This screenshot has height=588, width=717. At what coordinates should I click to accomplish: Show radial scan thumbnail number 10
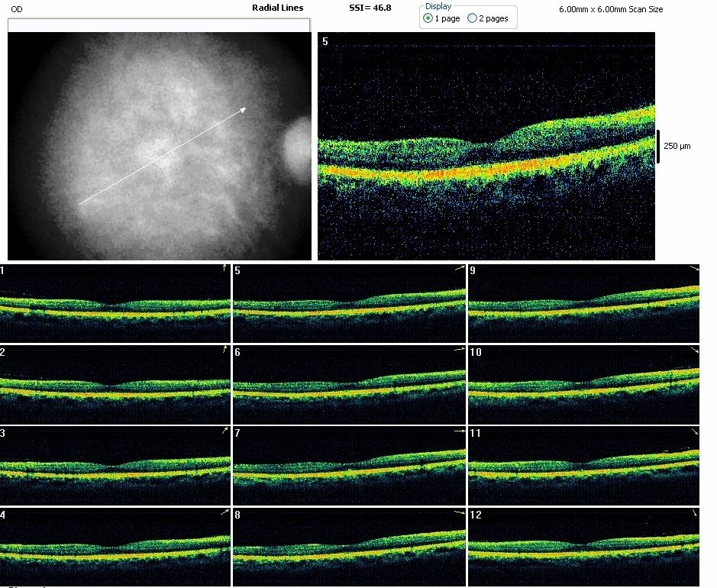(x=583, y=384)
